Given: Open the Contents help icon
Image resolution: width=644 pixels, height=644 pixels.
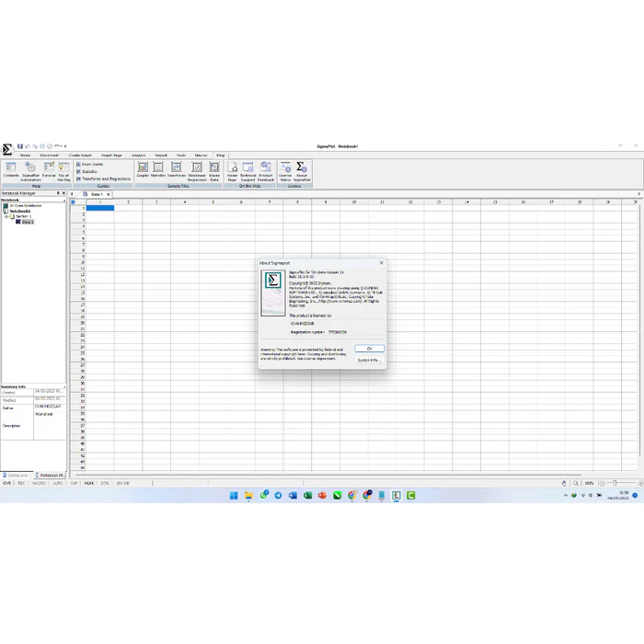Looking at the screenshot, I should (11, 170).
